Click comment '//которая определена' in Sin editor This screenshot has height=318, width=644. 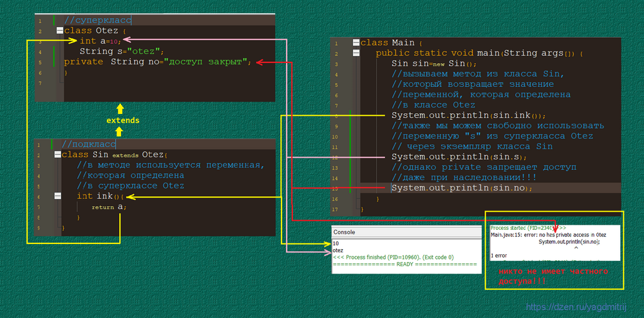click(130, 175)
